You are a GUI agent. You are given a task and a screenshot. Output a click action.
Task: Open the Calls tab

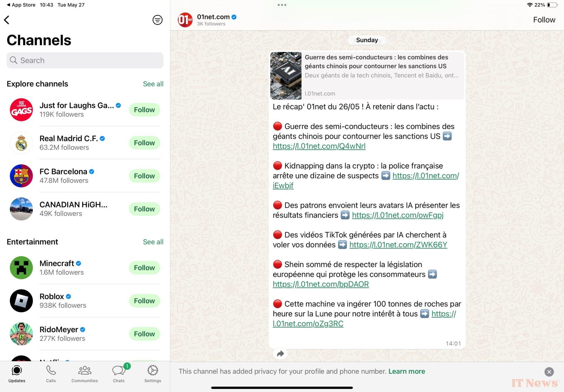[x=51, y=374]
